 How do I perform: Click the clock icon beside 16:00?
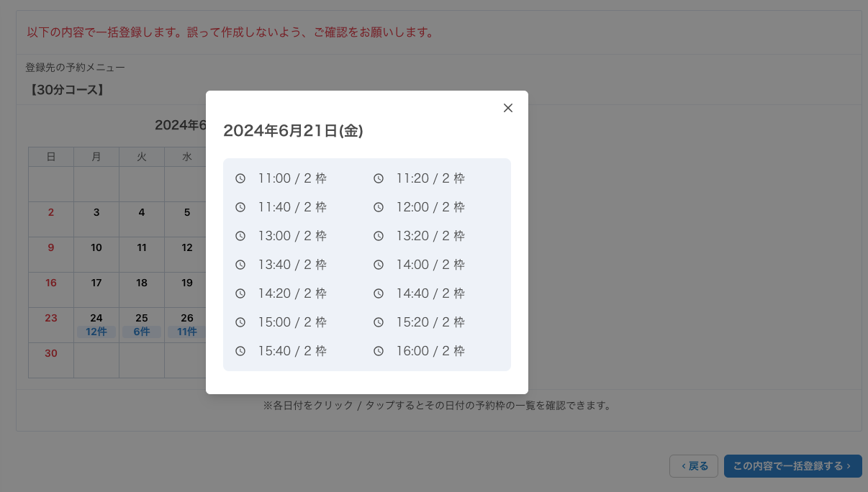click(379, 351)
